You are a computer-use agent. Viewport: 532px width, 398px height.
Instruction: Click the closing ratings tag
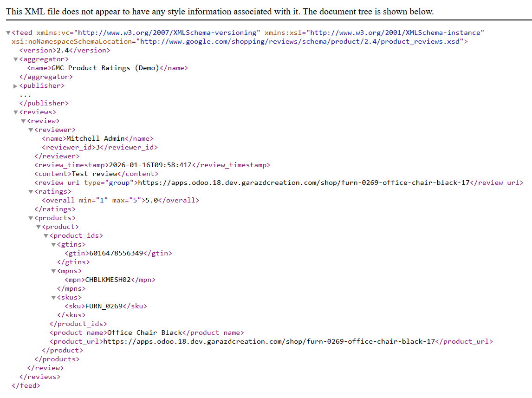pyautogui.click(x=55, y=209)
